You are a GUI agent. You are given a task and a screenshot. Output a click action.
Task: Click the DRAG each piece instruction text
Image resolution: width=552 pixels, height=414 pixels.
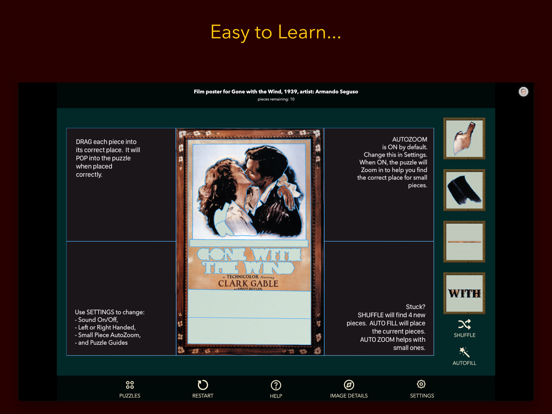pyautogui.click(x=108, y=158)
